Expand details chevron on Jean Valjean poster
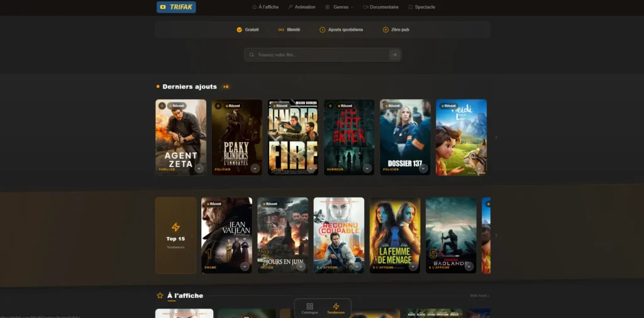Screen dimensions: 644x318 (245, 266)
